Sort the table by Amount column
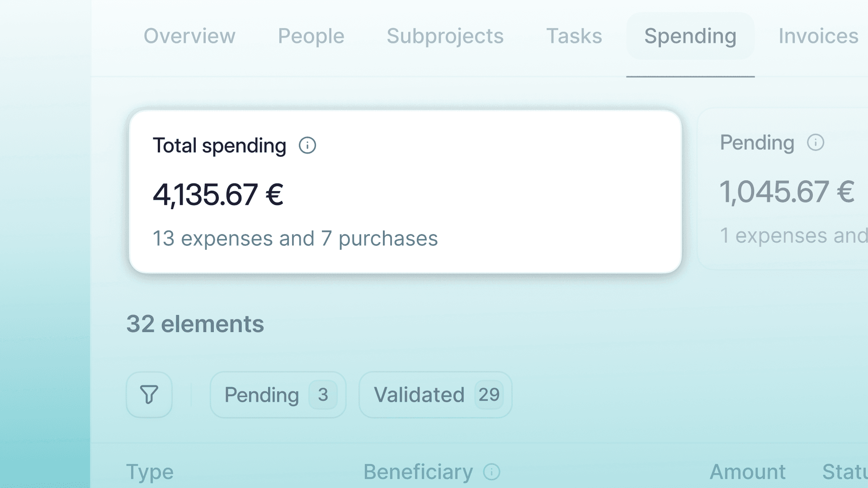 point(748,472)
